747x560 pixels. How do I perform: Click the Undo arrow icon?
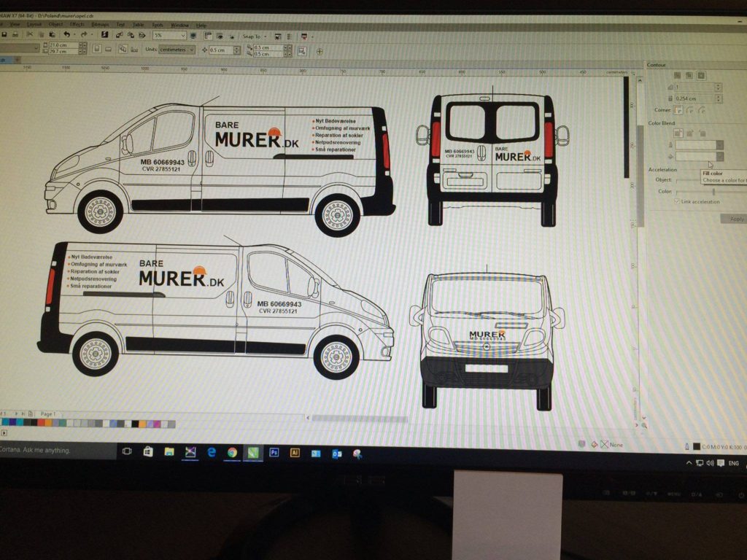click(66, 34)
